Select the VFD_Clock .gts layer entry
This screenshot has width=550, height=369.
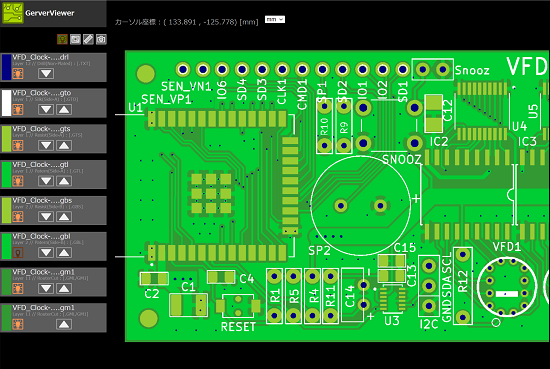(x=53, y=139)
